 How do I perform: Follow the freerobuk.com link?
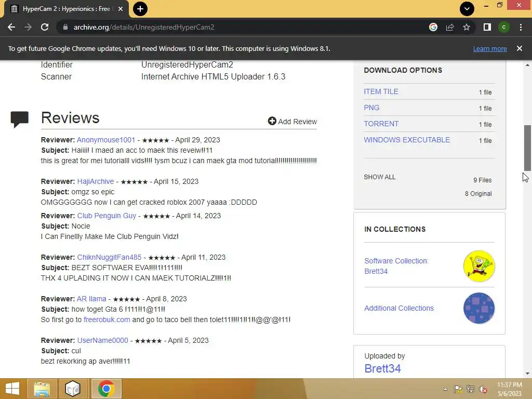pos(107,320)
